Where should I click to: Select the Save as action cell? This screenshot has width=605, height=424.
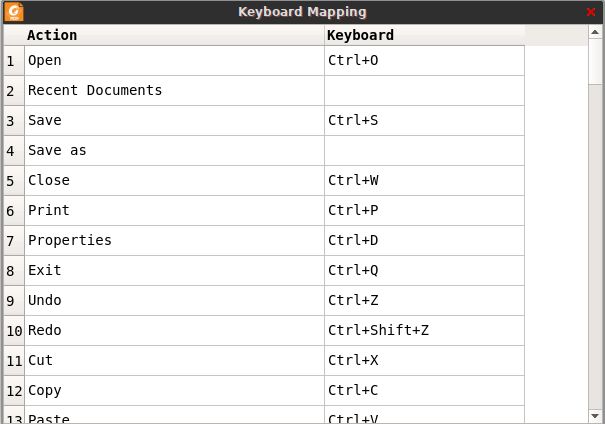coord(174,150)
